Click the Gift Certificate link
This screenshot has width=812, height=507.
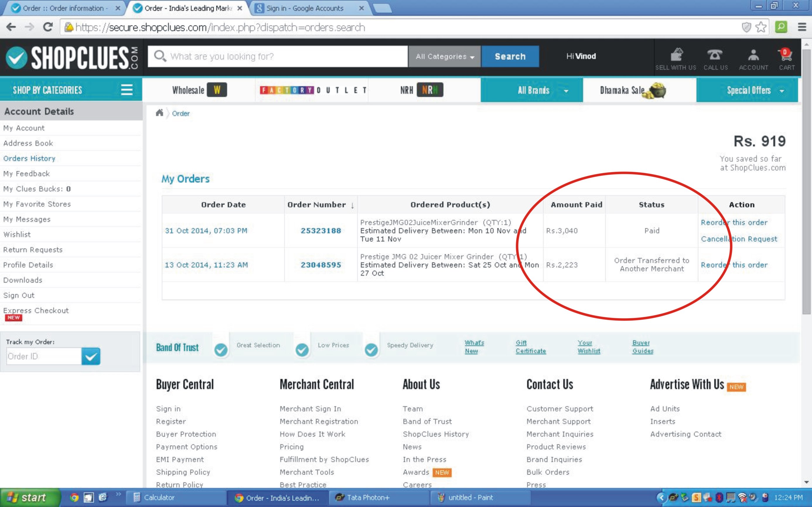tap(531, 347)
